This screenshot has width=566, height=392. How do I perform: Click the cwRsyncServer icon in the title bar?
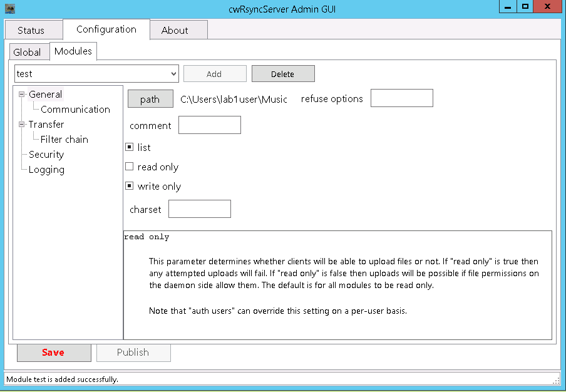click(10, 9)
